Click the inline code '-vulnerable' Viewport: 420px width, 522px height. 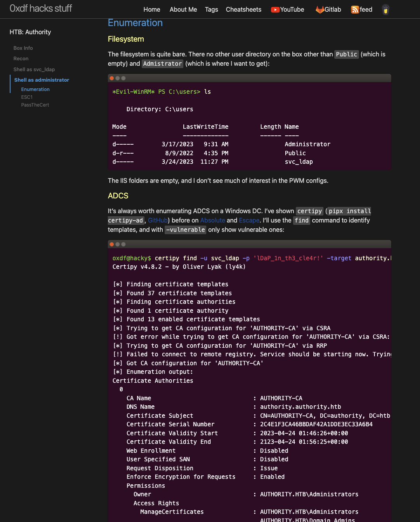click(x=186, y=230)
